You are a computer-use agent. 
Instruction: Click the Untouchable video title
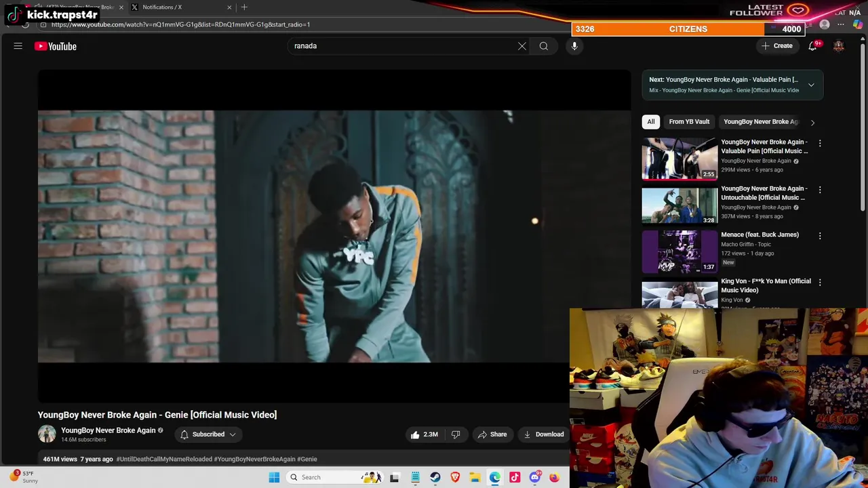[x=764, y=193]
